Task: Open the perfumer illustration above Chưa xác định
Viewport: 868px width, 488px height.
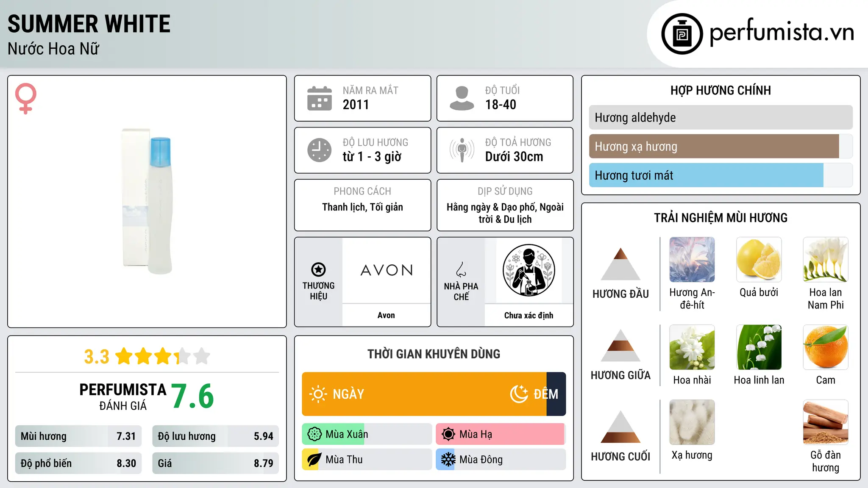Action: 529,270
